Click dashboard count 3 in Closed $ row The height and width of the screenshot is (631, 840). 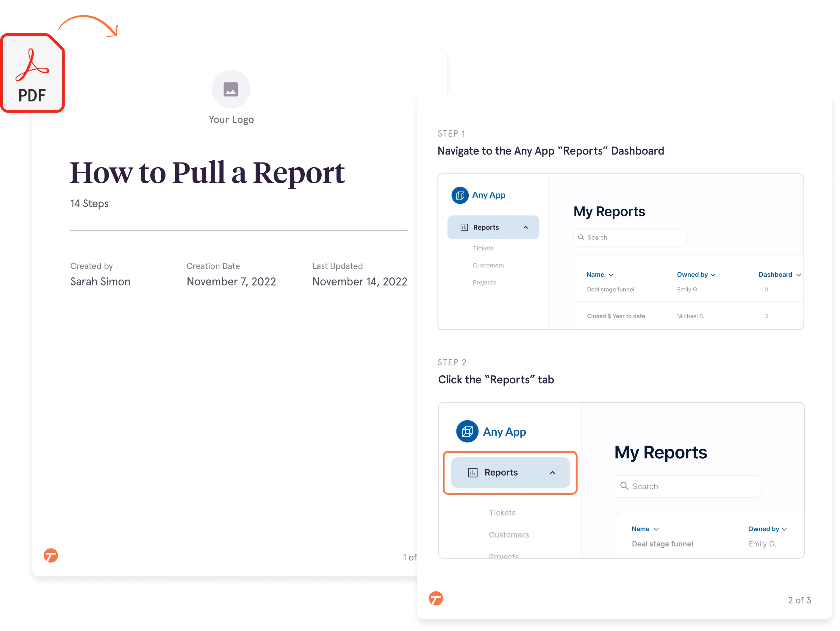(x=766, y=316)
